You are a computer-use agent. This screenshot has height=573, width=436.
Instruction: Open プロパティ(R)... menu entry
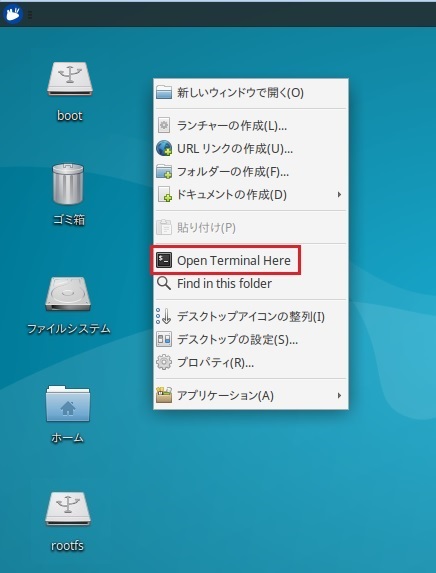click(251, 363)
